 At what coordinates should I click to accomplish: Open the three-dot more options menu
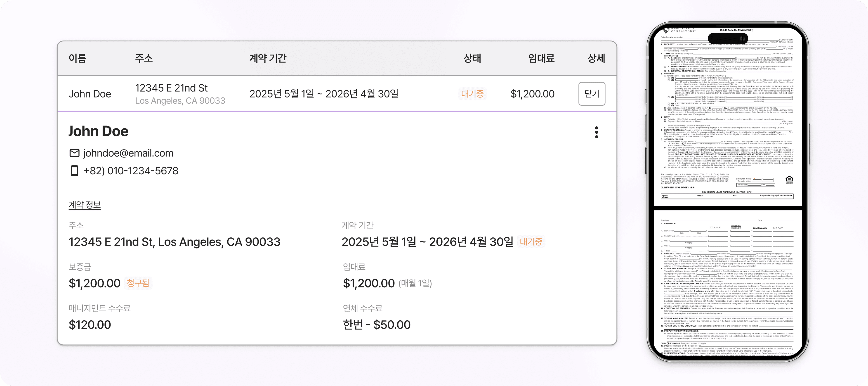[x=596, y=132]
